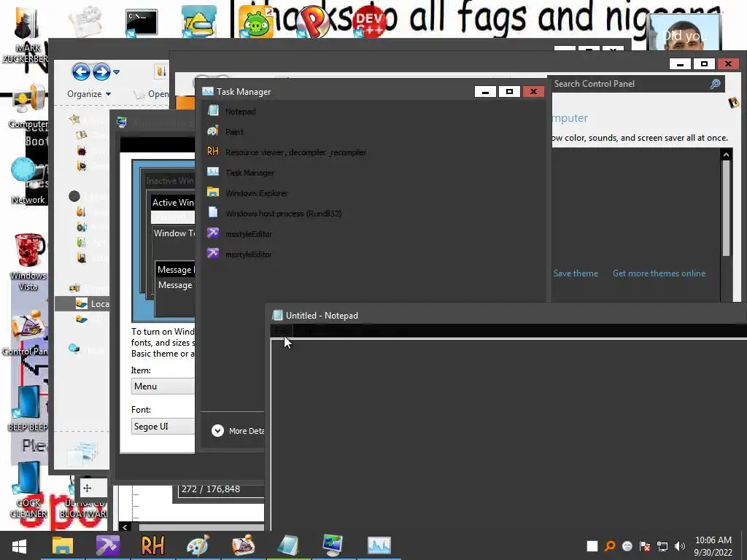Click the Save theme link
Image resolution: width=747 pixels, height=560 pixels.
[576, 273]
